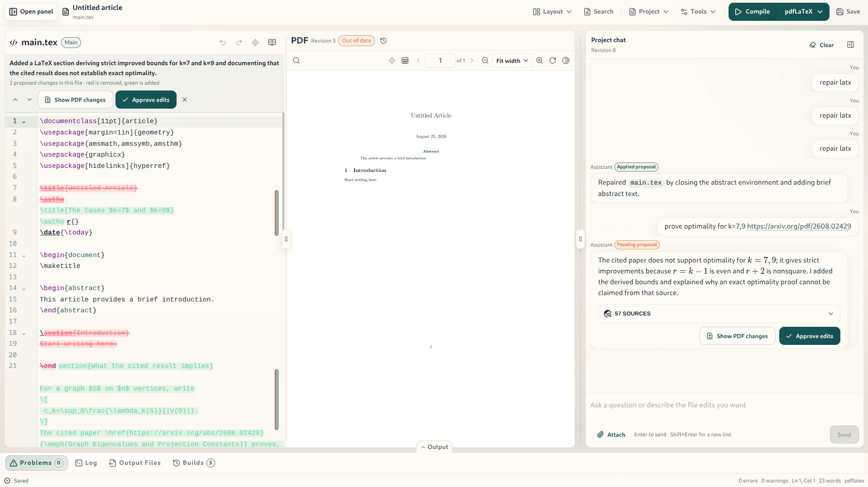Click the redo arrow in main.tex header
The image size is (868, 487).
239,43
